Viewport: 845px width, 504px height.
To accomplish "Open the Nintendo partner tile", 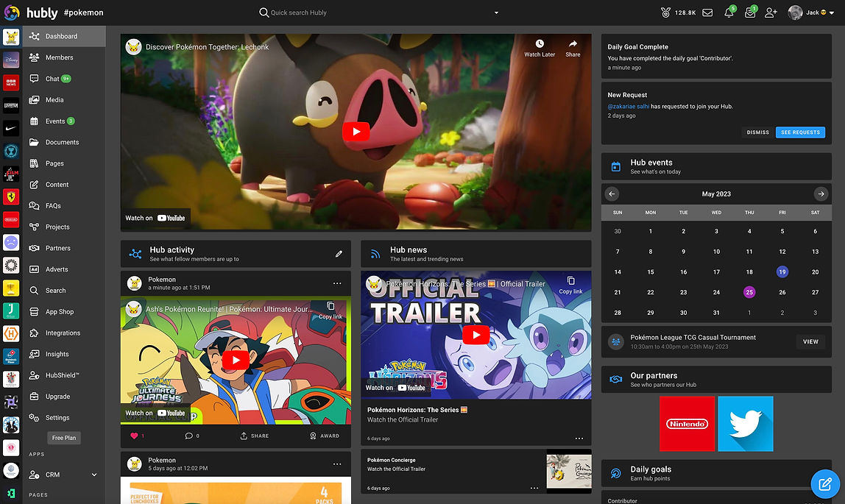I will coord(687,424).
